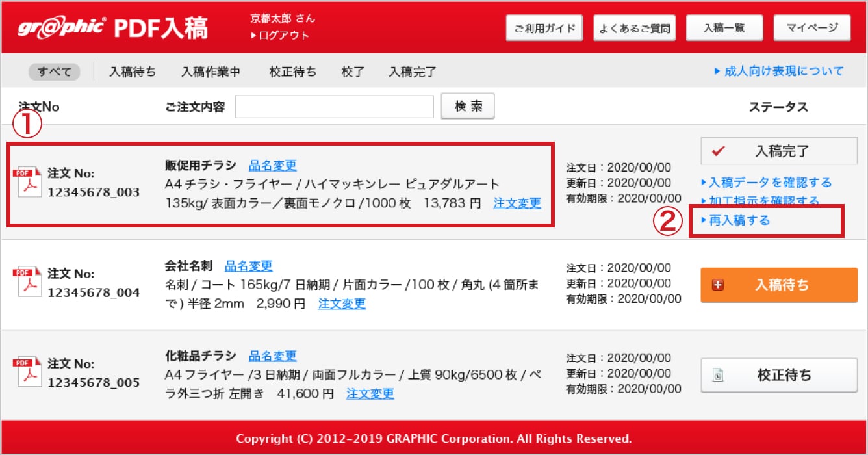Screen dimensions: 868x455
Task: Go to 入稿一覧 submission list
Action: (x=724, y=28)
